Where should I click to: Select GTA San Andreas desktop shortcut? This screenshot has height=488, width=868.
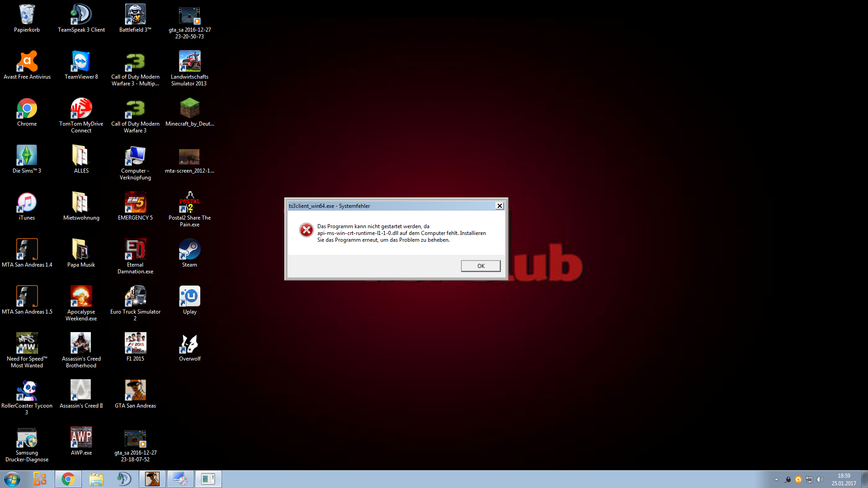coord(135,394)
